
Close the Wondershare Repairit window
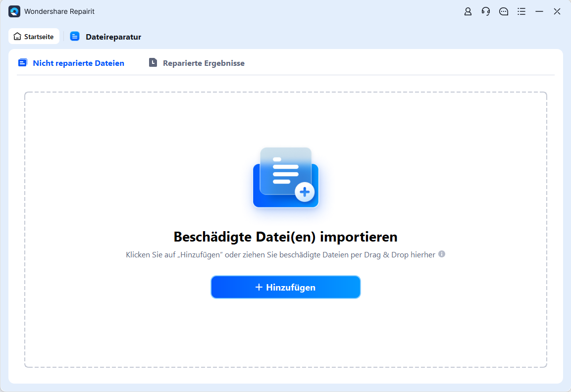[557, 11]
